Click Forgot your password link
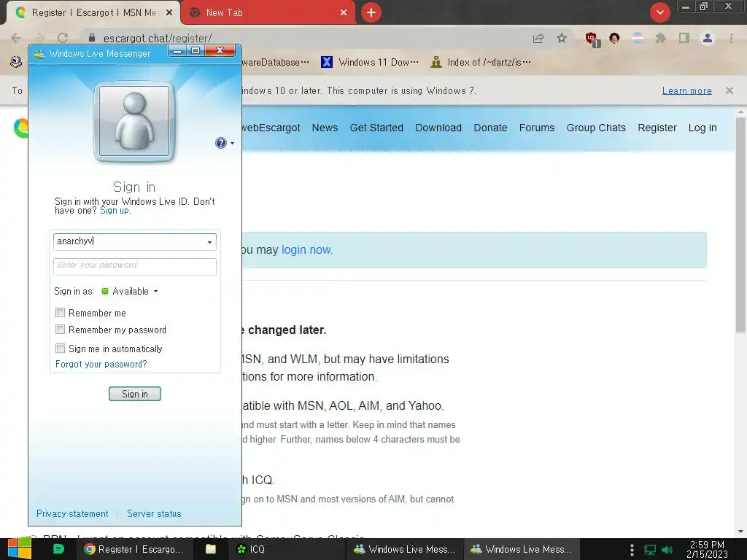 101,365
